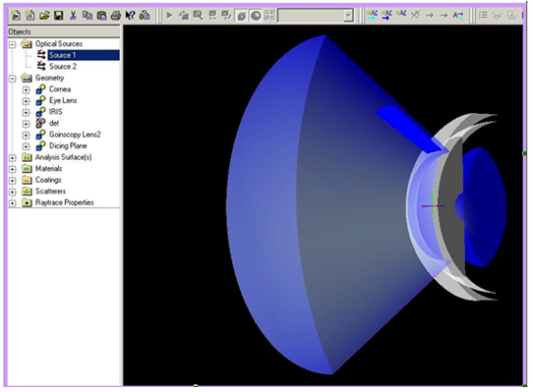Collapse the Optical Sources folder

[x=12, y=44]
